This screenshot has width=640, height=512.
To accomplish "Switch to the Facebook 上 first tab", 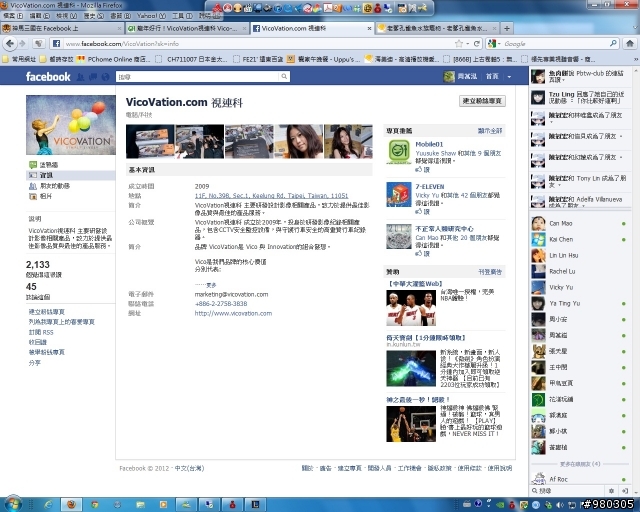I will pyautogui.click(x=61, y=28).
